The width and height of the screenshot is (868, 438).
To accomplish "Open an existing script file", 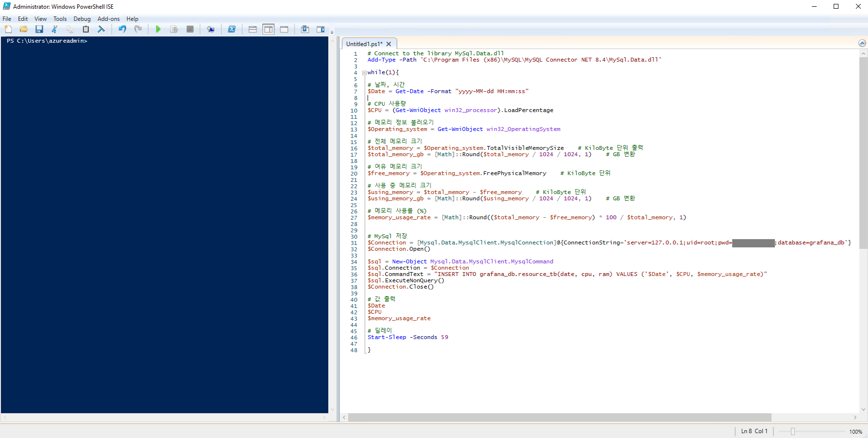I will click(x=24, y=30).
